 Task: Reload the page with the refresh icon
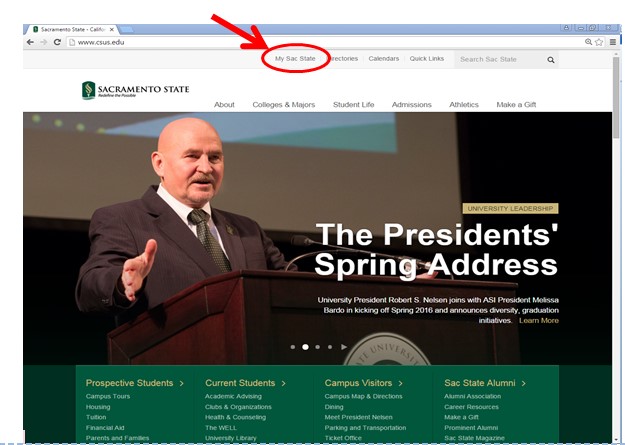57,42
